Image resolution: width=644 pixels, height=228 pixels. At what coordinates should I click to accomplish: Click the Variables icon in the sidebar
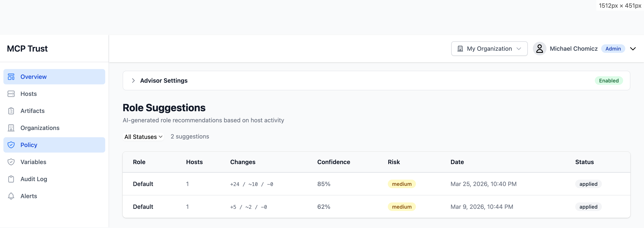coord(11,162)
